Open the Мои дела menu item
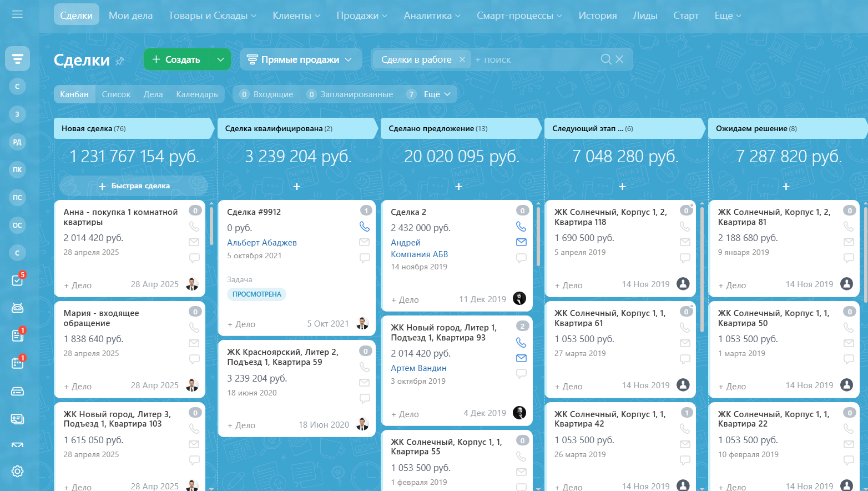This screenshot has width=868, height=491. click(130, 16)
